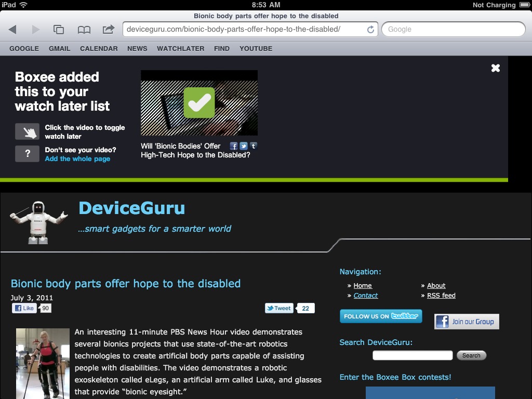The height and width of the screenshot is (399, 532).
Task: Tap the Wi-Fi icon in status bar
Action: point(23,5)
